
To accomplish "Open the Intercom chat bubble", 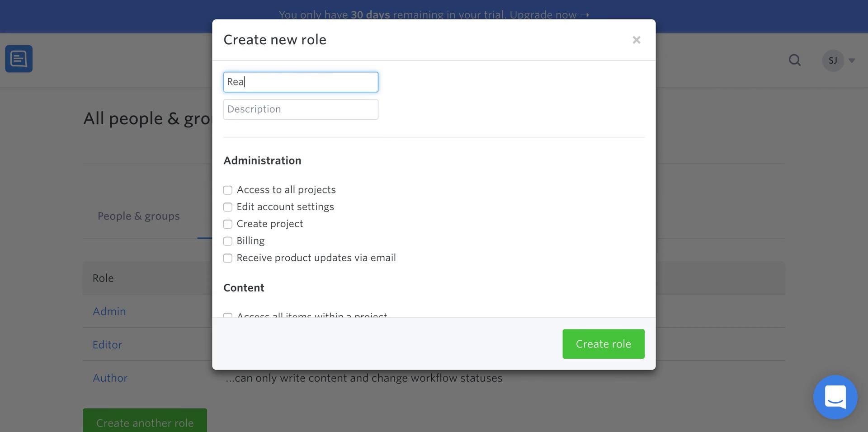I will (x=835, y=397).
